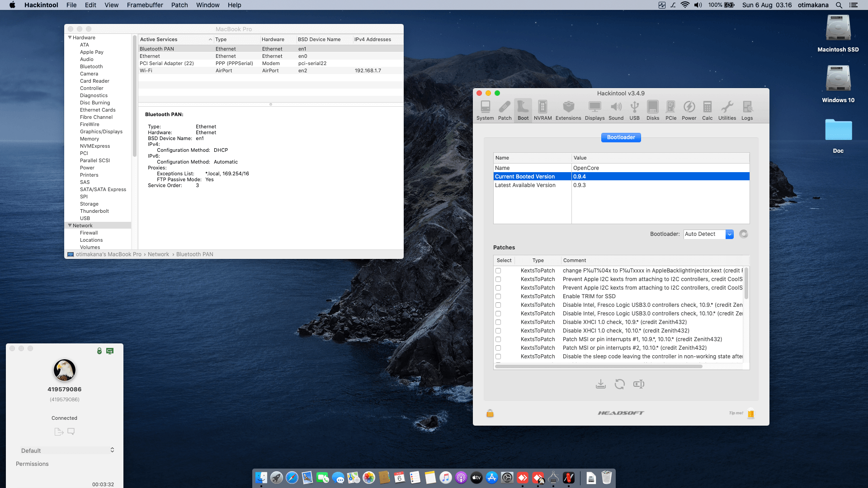Open System Preferences from the Dock
This screenshot has height=488, width=868.
click(x=507, y=478)
